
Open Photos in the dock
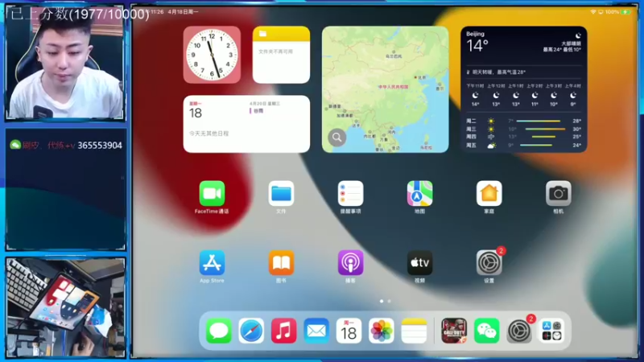(x=381, y=331)
